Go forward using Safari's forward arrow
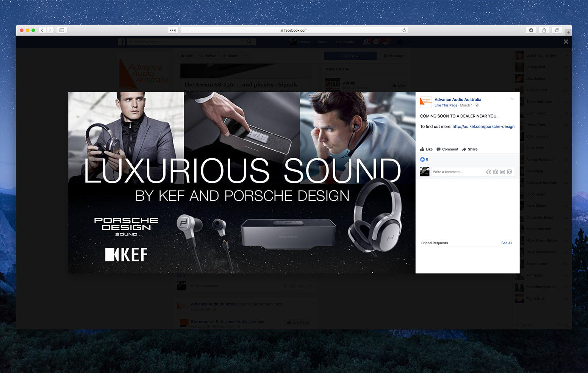This screenshot has width=588, height=373. 50,30
